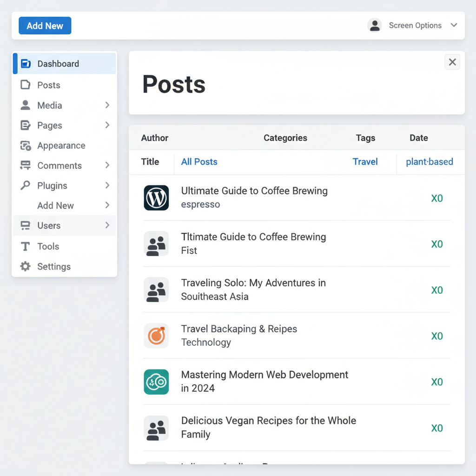Click the Add New button

(x=45, y=26)
